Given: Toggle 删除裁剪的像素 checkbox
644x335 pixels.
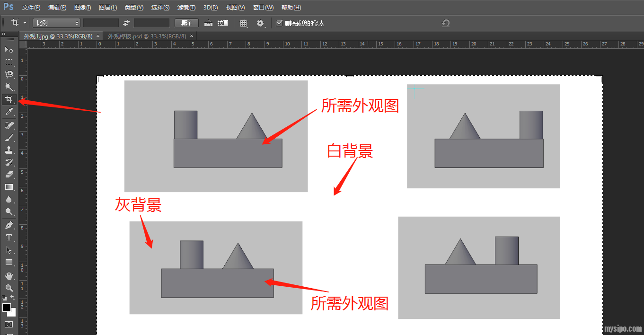Looking at the screenshot, I should (280, 23).
